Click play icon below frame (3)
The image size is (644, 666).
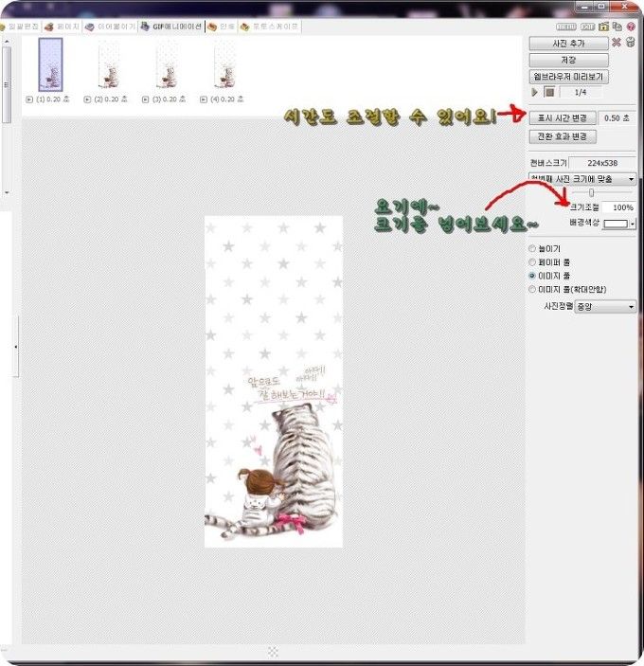[x=145, y=99]
